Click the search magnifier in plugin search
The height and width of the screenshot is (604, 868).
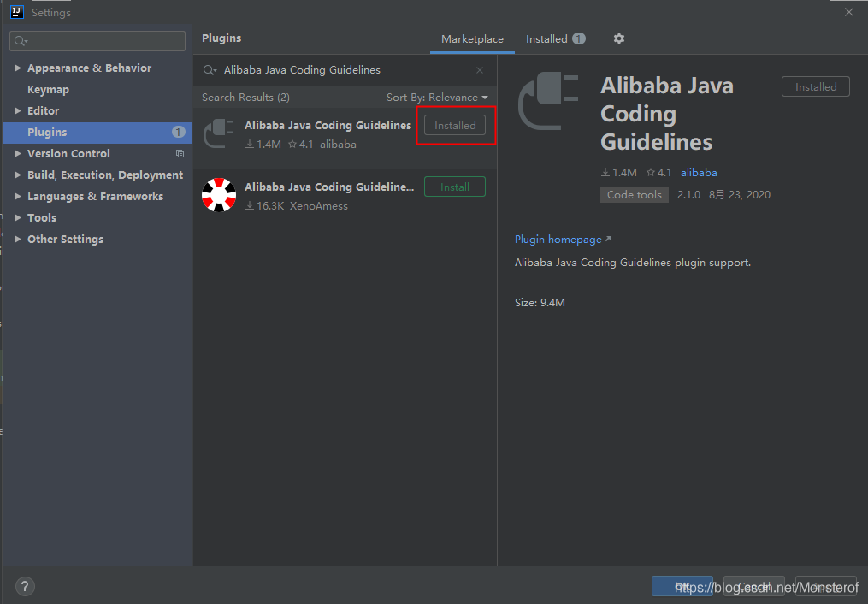(210, 70)
